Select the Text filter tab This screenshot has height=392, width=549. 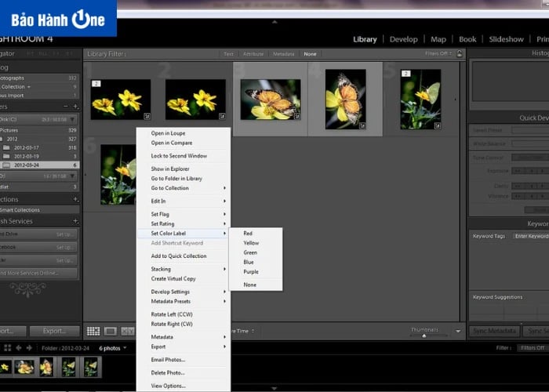228,54
